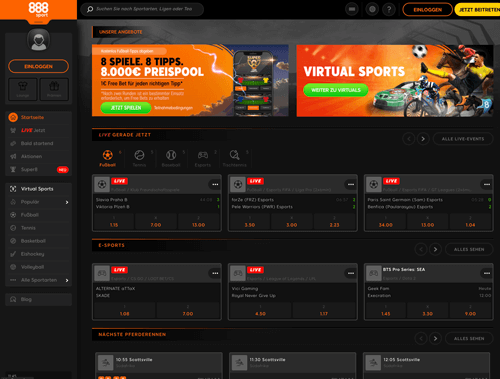Click WEITER ZU VIRTUALS button

click(x=336, y=90)
